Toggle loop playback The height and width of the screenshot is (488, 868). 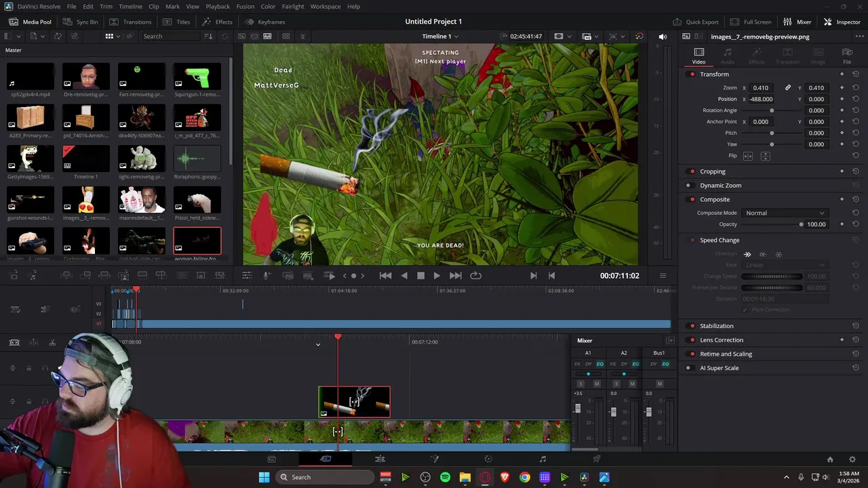pyautogui.click(x=475, y=276)
